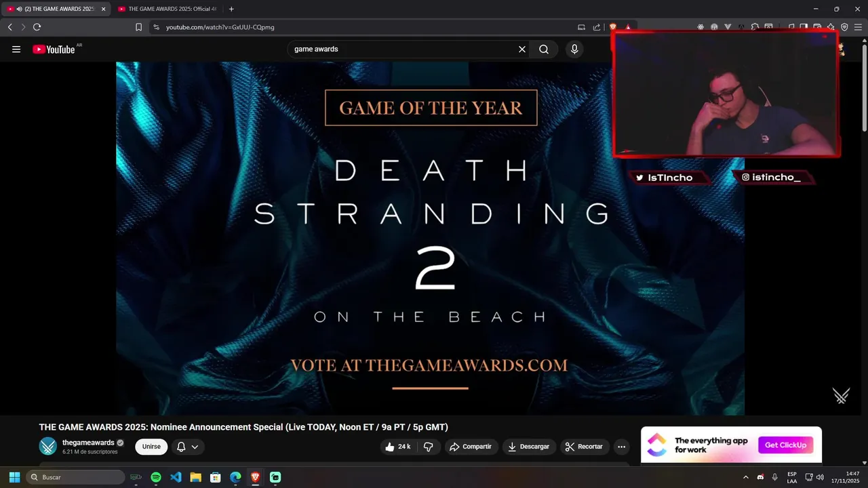Open File Explorer from taskbar
The width and height of the screenshot is (868, 488).
[195, 477]
